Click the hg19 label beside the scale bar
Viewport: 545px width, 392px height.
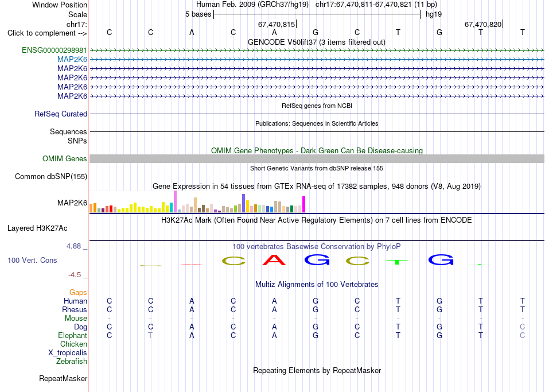(x=434, y=14)
